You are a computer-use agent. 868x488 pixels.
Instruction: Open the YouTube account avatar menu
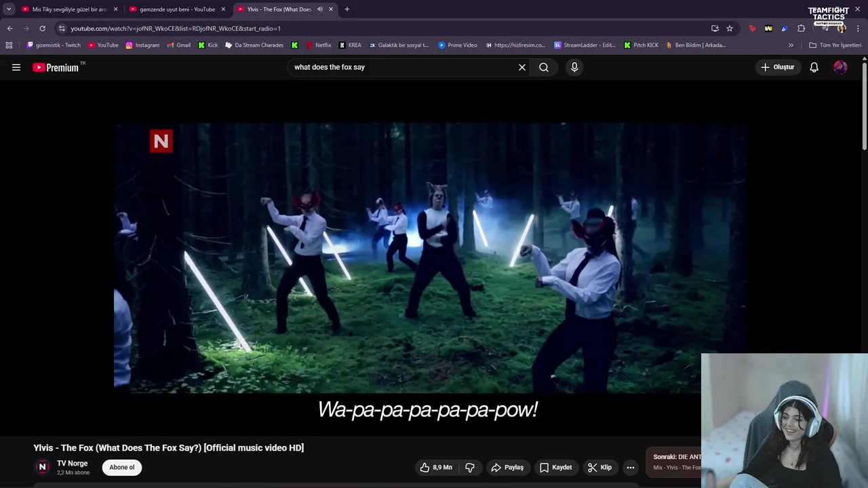click(x=840, y=67)
